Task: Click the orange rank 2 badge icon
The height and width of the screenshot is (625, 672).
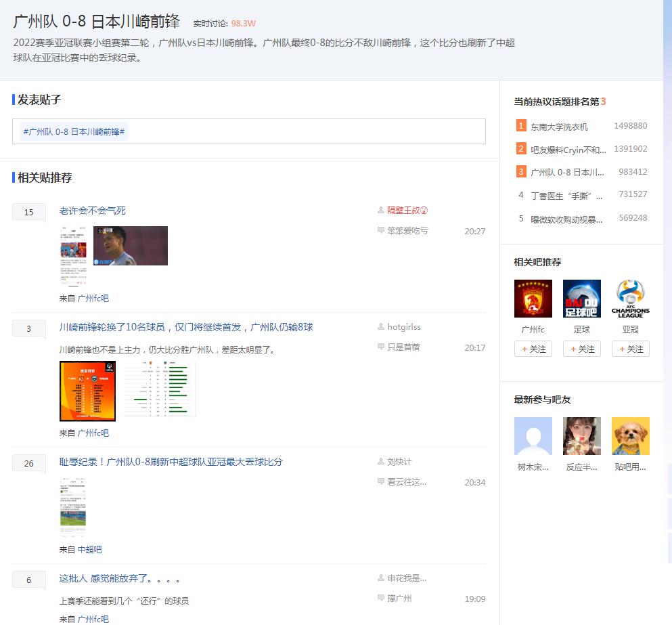Action: pos(520,149)
